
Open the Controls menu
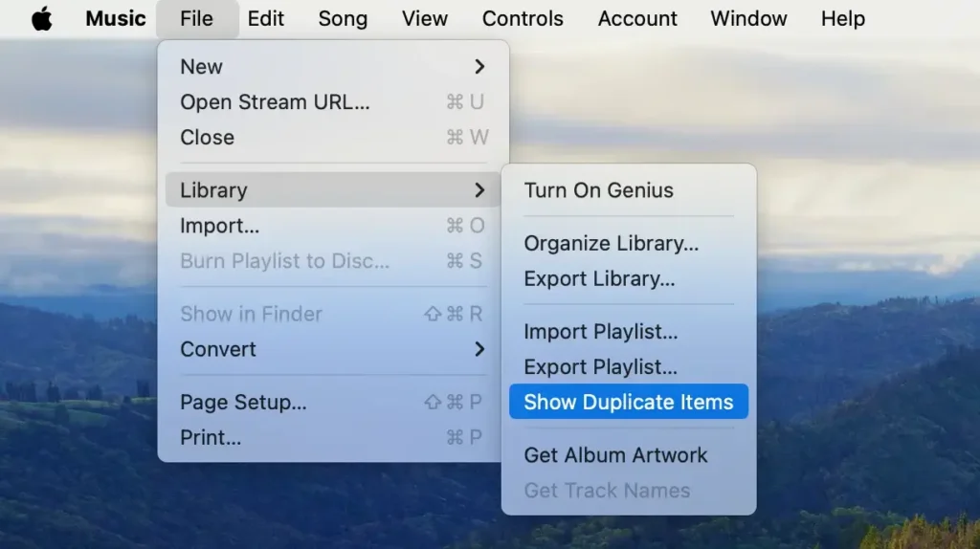click(523, 19)
